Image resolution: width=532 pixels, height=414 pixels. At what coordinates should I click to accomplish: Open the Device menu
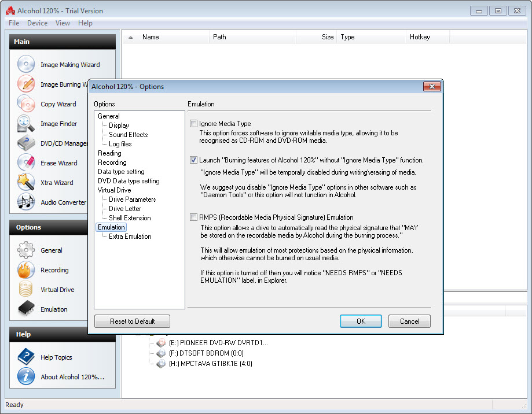pyautogui.click(x=37, y=23)
